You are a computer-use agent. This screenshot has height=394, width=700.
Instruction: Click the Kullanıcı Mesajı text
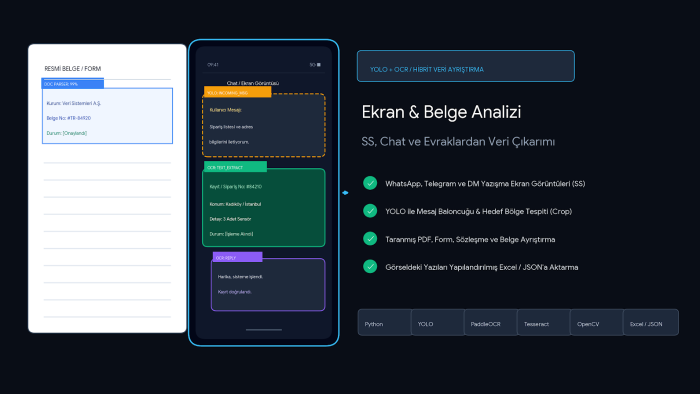point(225,110)
